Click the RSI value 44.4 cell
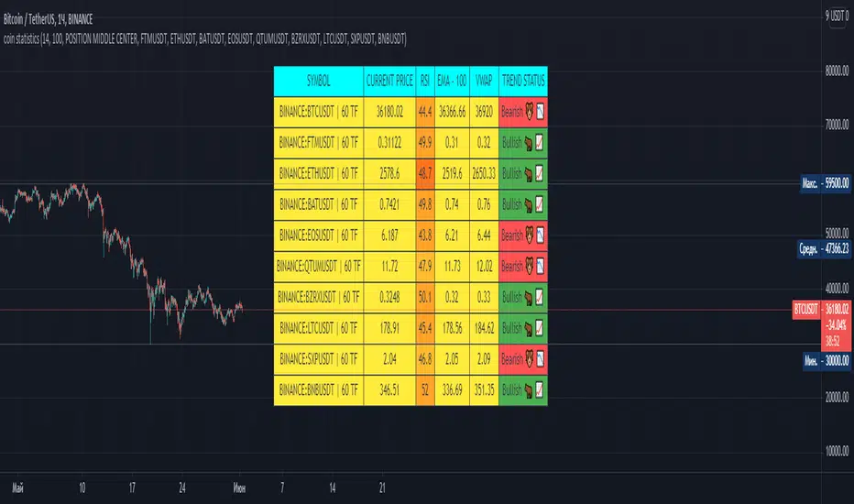The width and height of the screenshot is (854, 504). tap(425, 112)
